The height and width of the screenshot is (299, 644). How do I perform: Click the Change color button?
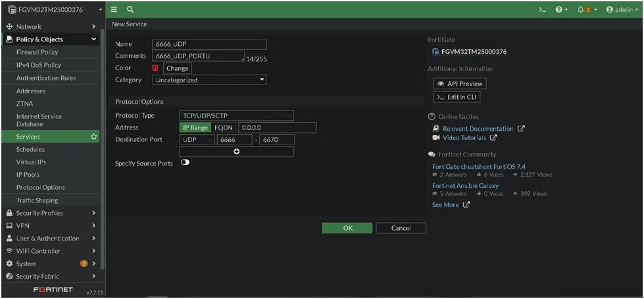tap(178, 68)
